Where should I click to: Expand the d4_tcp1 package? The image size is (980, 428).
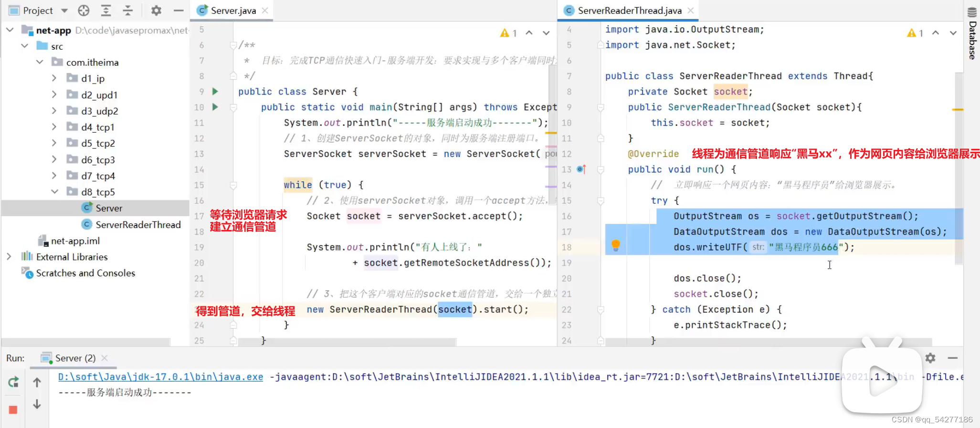(x=54, y=127)
